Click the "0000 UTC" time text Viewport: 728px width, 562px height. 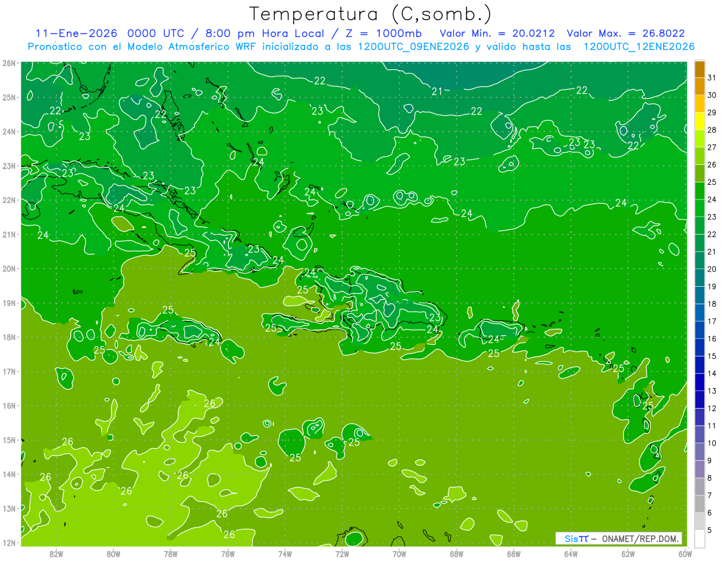tap(157, 34)
